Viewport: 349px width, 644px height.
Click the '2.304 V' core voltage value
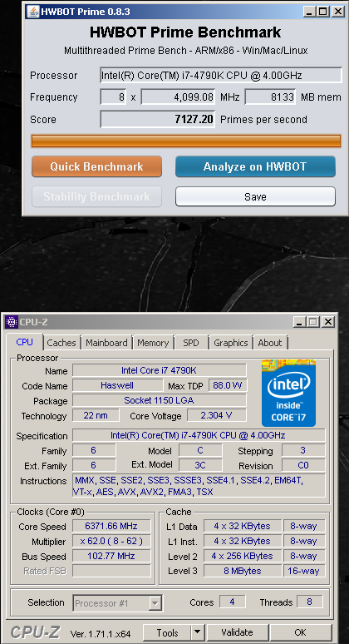tap(217, 415)
